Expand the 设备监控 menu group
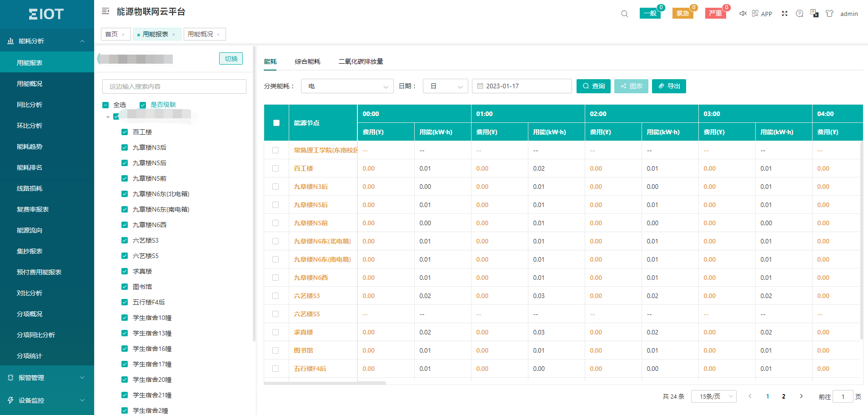Image resolution: width=868 pixels, height=415 pixels. [82, 400]
